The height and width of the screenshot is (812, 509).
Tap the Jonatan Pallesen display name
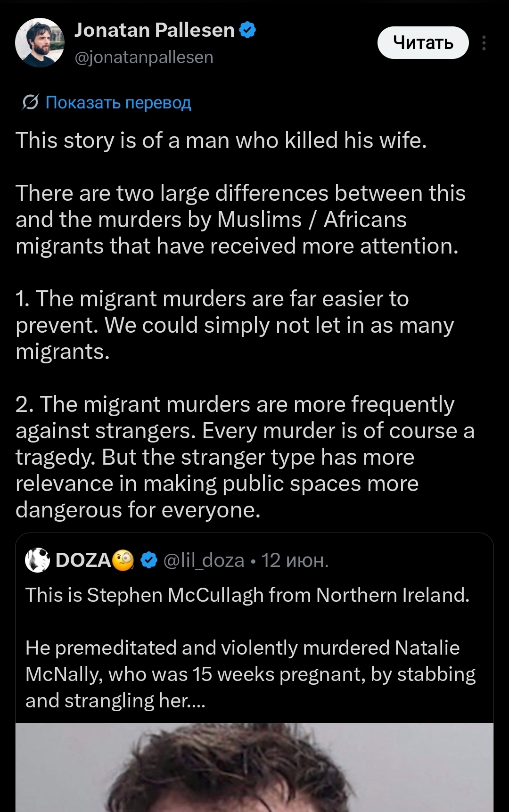click(155, 30)
